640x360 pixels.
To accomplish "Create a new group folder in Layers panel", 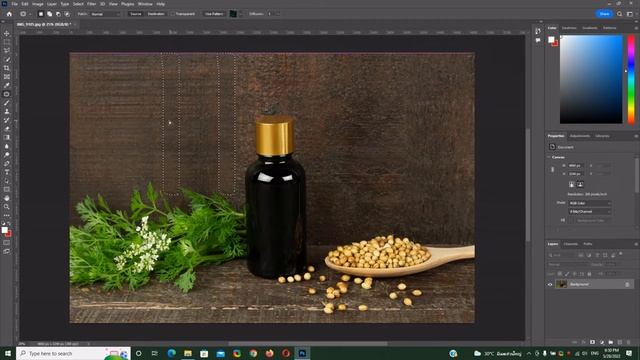I will click(x=611, y=342).
